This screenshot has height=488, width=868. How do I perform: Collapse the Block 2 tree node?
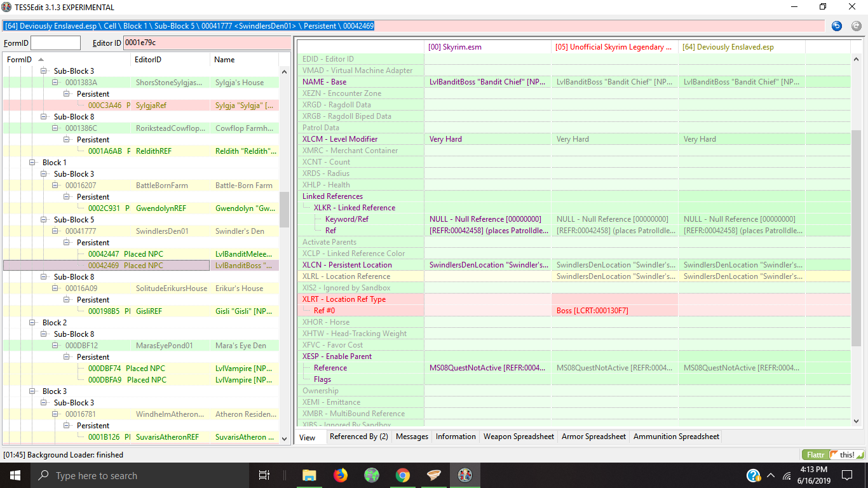tap(34, 323)
